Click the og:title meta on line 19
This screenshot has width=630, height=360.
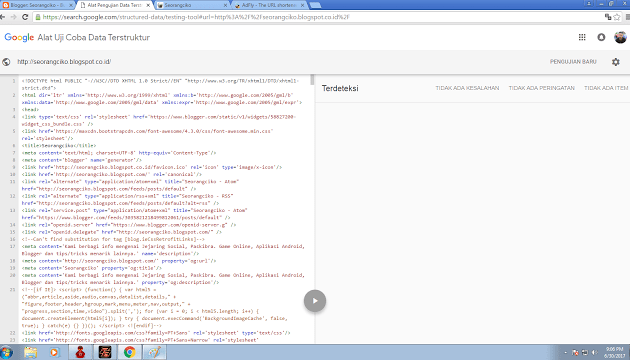92,268
